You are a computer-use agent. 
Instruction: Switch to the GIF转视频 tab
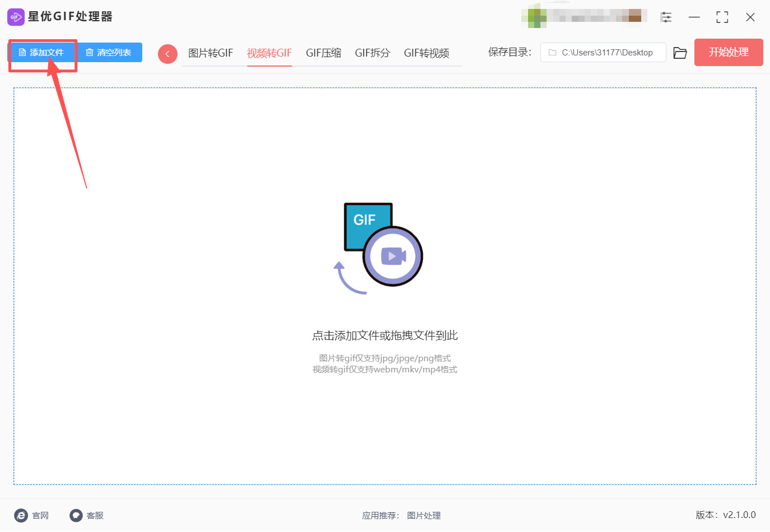(427, 53)
